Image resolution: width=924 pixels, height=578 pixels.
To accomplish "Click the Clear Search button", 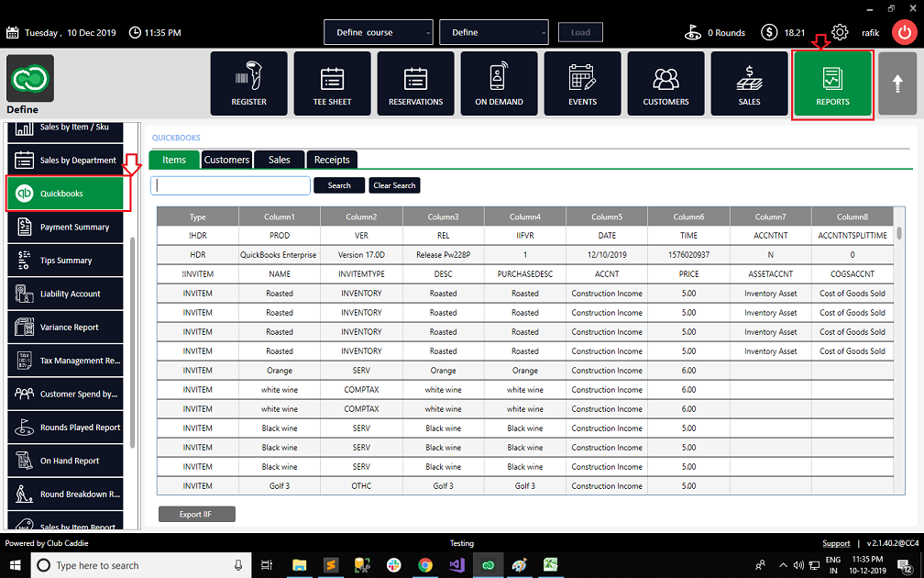I will [x=394, y=185].
